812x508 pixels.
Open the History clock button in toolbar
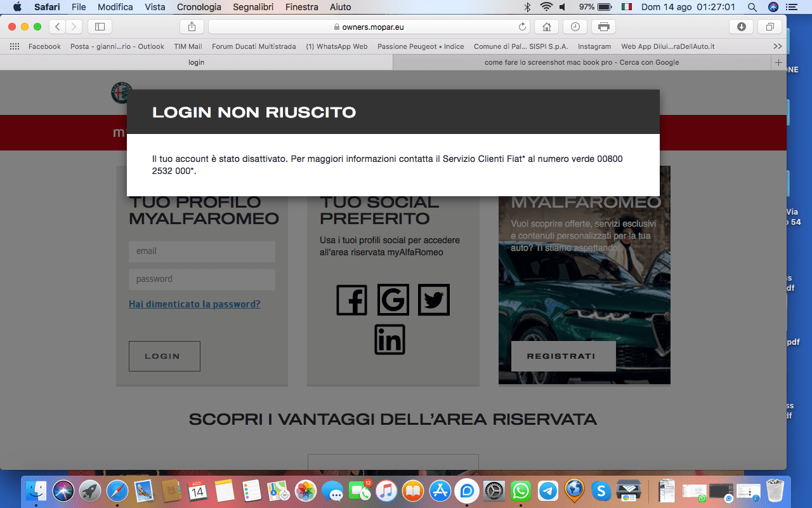[575, 27]
